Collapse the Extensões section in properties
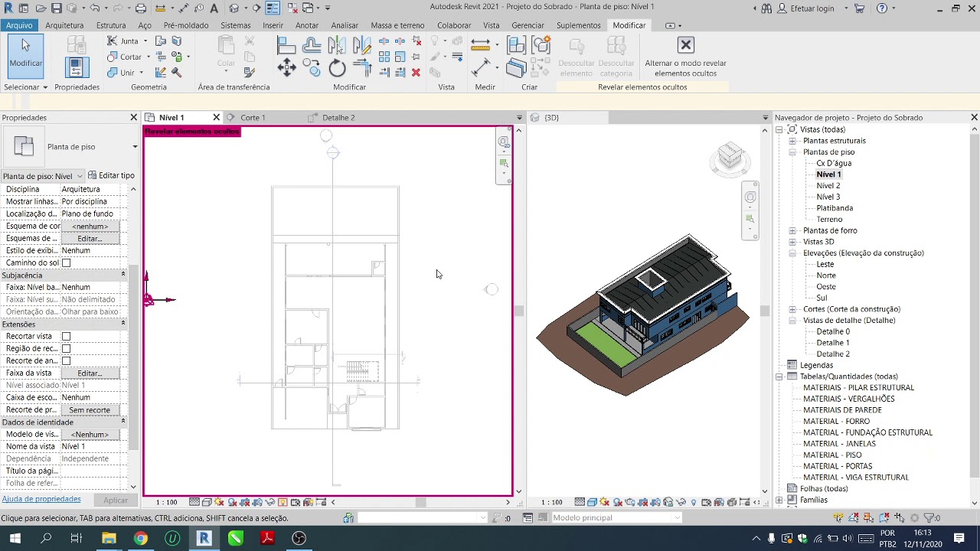This screenshot has width=980, height=551. [x=122, y=324]
